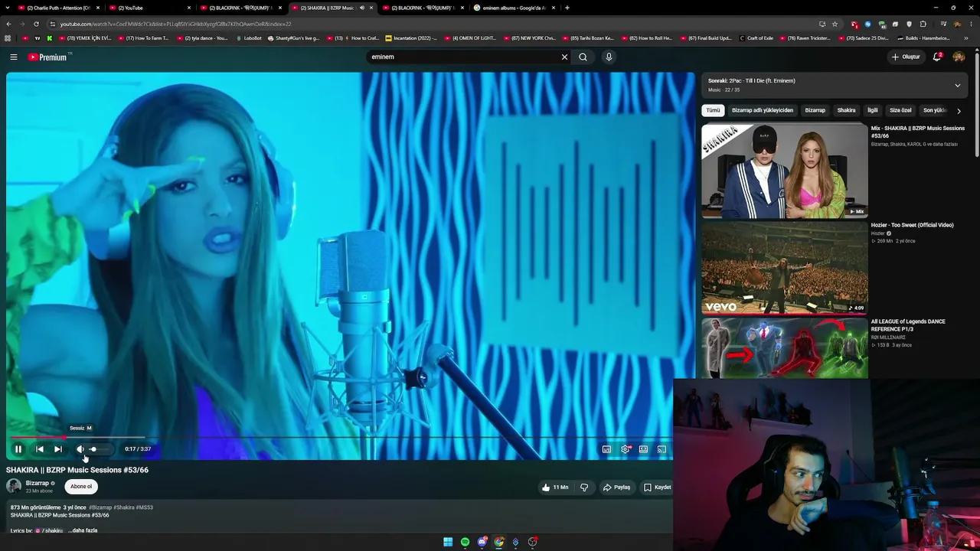This screenshot has height=551, width=980.
Task: Toggle subtitles in the video player
Action: click(606, 449)
